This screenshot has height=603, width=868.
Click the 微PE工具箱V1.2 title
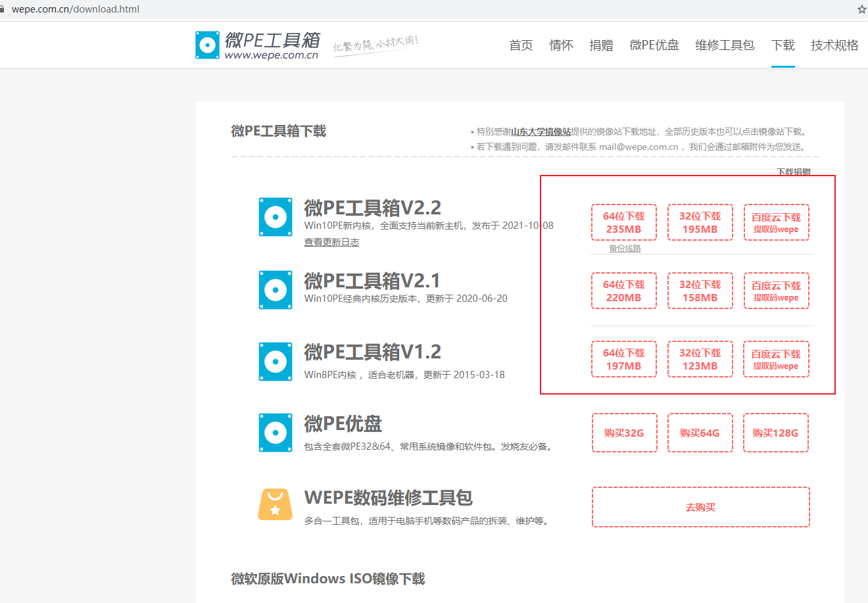372,352
